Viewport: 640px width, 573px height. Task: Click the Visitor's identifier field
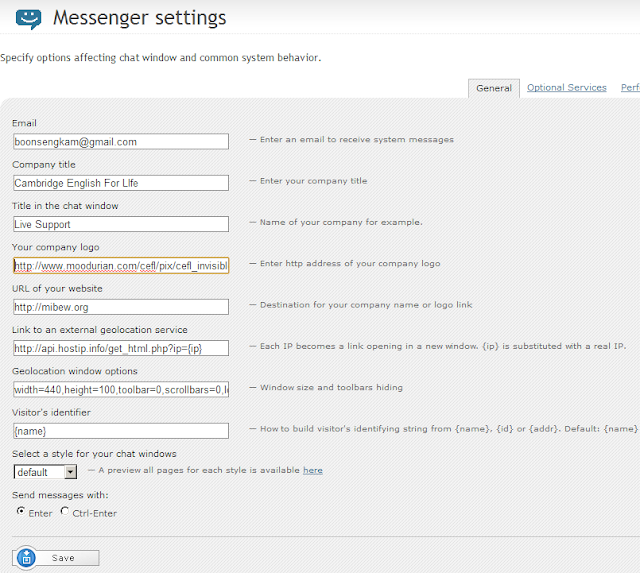121,431
